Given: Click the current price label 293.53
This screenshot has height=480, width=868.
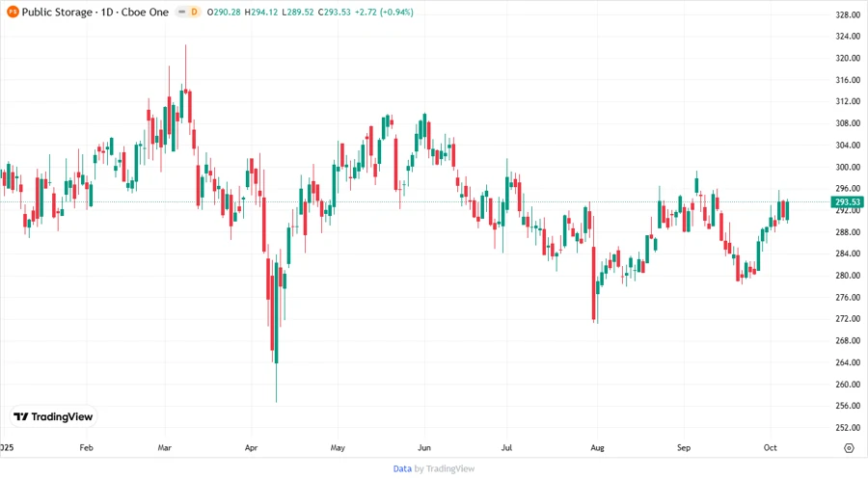Looking at the screenshot, I should (x=847, y=201).
